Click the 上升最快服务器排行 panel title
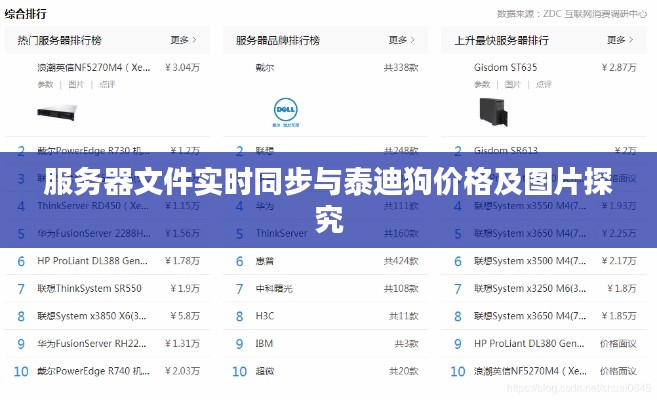The height and width of the screenshot is (400, 657). pos(502,40)
